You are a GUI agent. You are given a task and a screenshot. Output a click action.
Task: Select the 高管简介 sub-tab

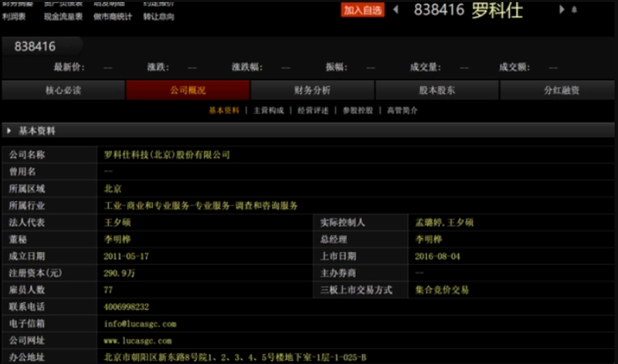pos(402,110)
